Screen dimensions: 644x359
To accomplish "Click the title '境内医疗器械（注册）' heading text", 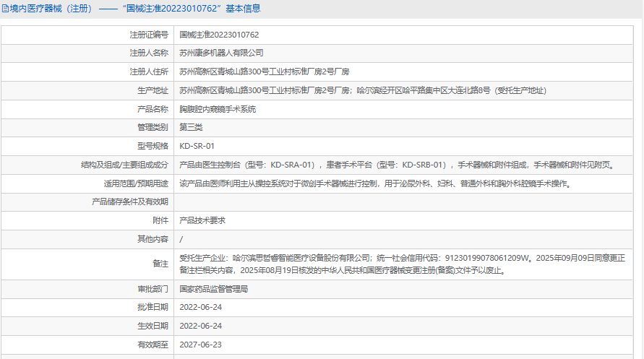I will pyautogui.click(x=52, y=9).
